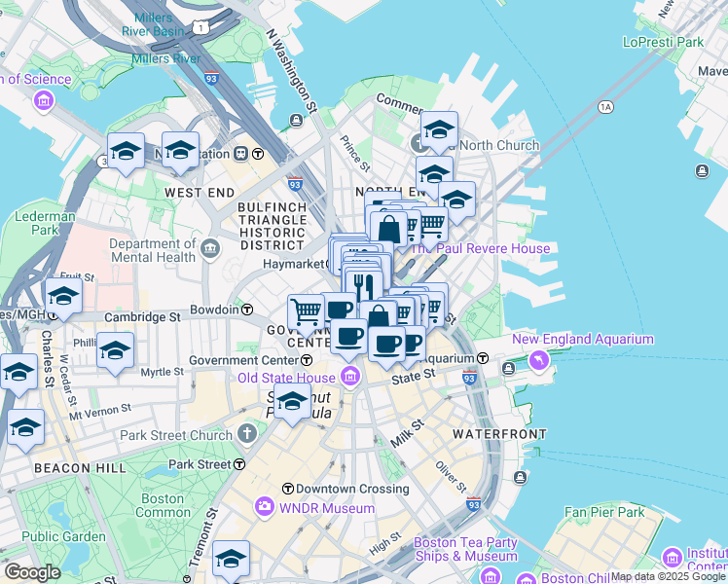728x584 pixels.
Task: Select the Public Garden label
Action: pos(63,536)
